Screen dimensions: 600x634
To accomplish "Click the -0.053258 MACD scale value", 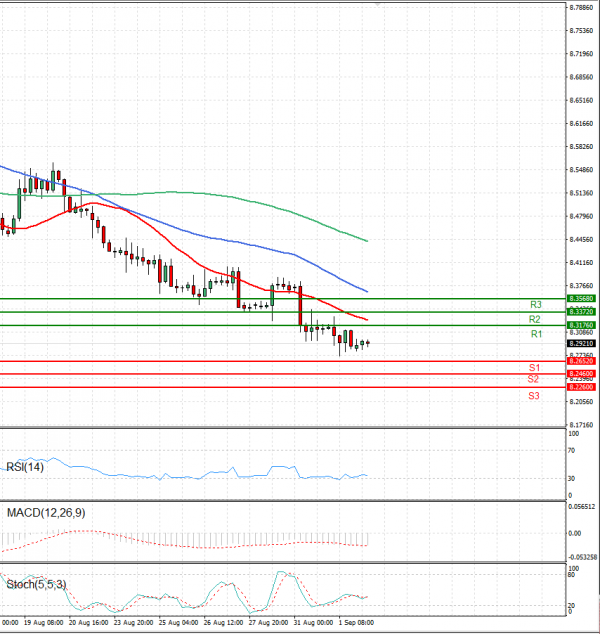I will tap(582, 557).
